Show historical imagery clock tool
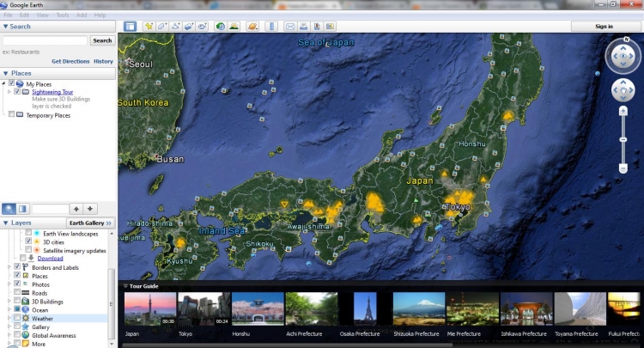Viewport: 644px width, 348px height. click(x=221, y=27)
